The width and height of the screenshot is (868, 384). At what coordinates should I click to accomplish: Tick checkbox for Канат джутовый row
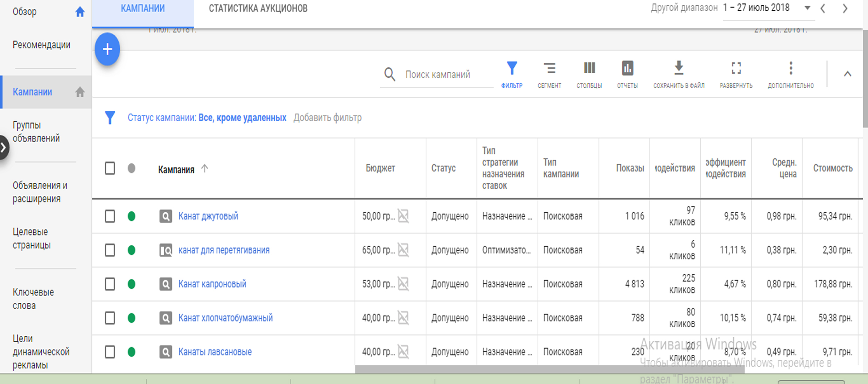point(110,216)
